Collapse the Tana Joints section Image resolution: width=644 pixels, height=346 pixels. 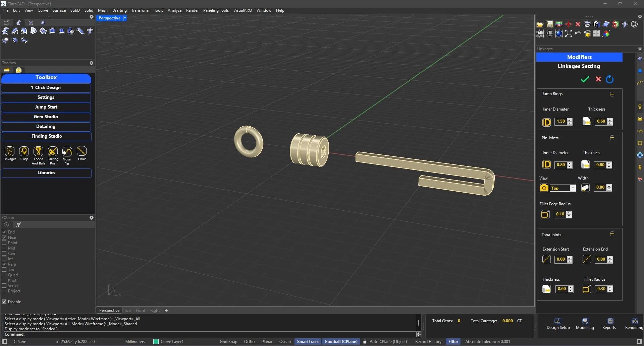[612, 234]
